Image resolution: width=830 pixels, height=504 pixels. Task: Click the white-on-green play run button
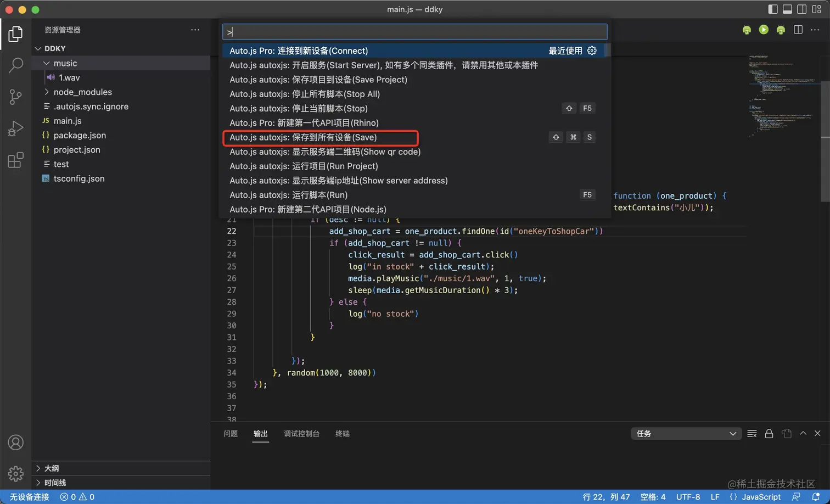pos(764,30)
